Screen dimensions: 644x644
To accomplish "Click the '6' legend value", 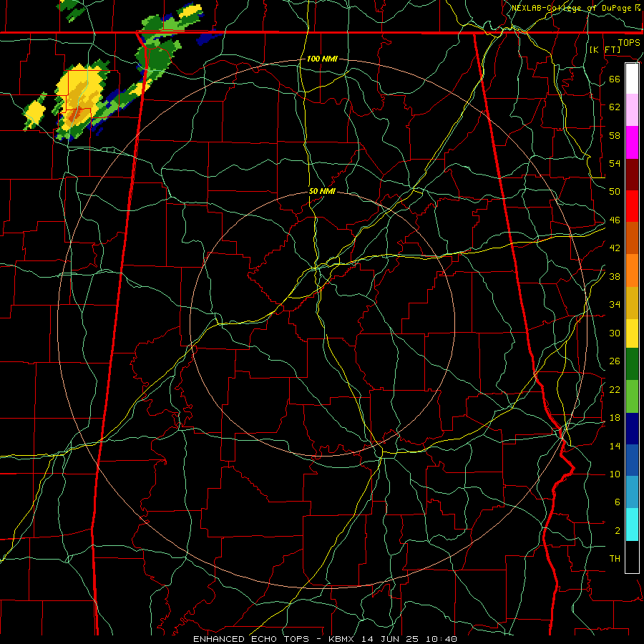I will (617, 502).
